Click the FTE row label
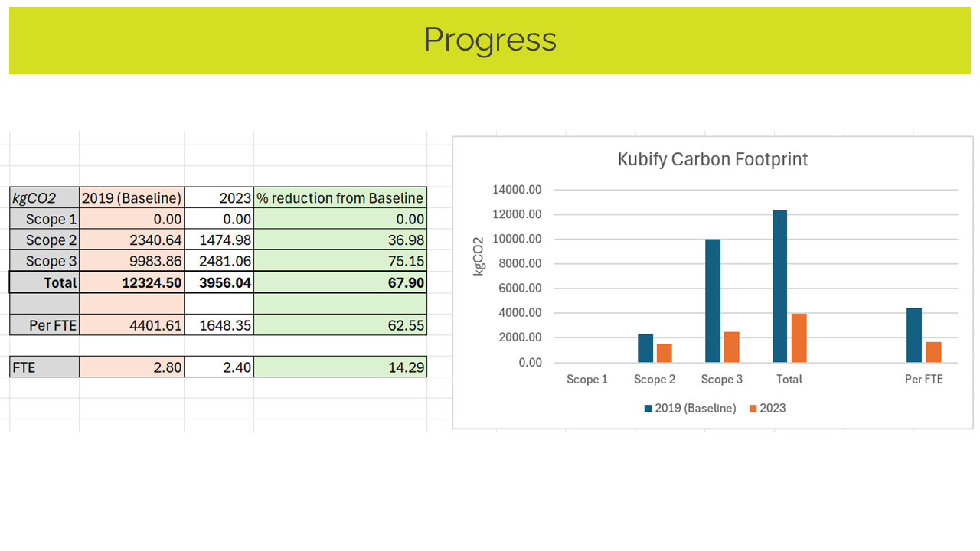The image size is (980, 551). pos(44,367)
